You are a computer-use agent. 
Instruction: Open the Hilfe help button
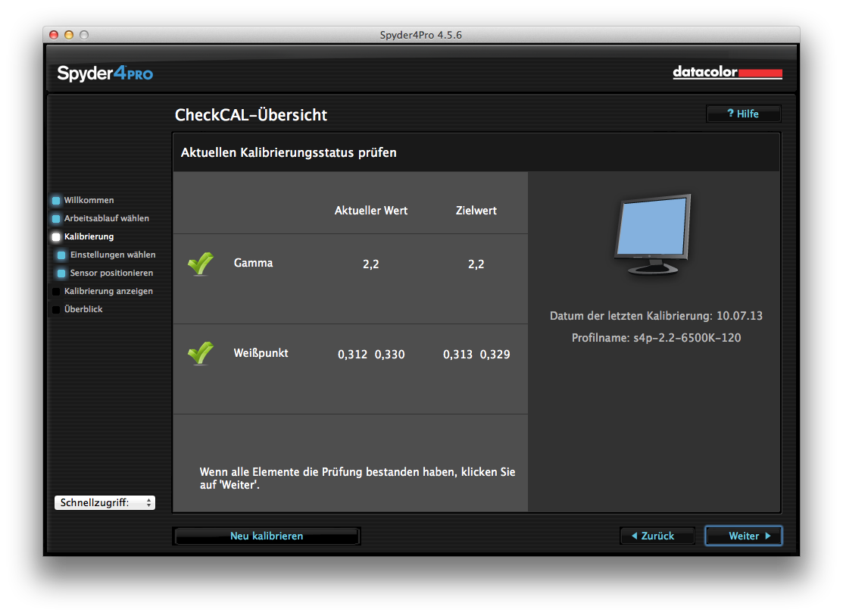[743, 114]
